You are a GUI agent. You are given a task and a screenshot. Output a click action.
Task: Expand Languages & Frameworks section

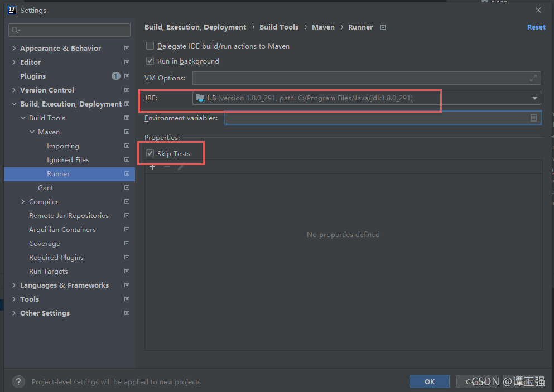[14, 285]
